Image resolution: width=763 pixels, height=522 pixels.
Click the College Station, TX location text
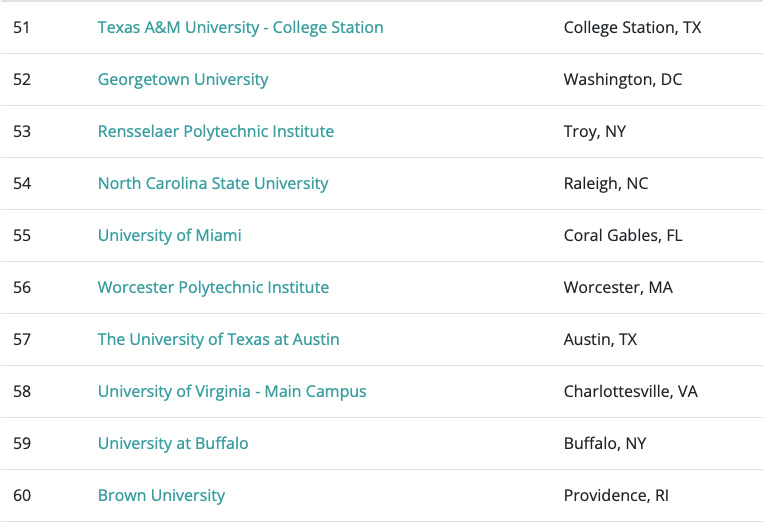click(632, 28)
